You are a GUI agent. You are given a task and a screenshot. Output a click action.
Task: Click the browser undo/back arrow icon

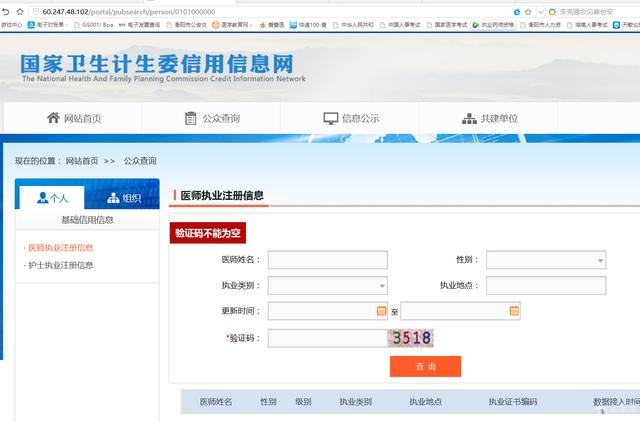click(6, 12)
